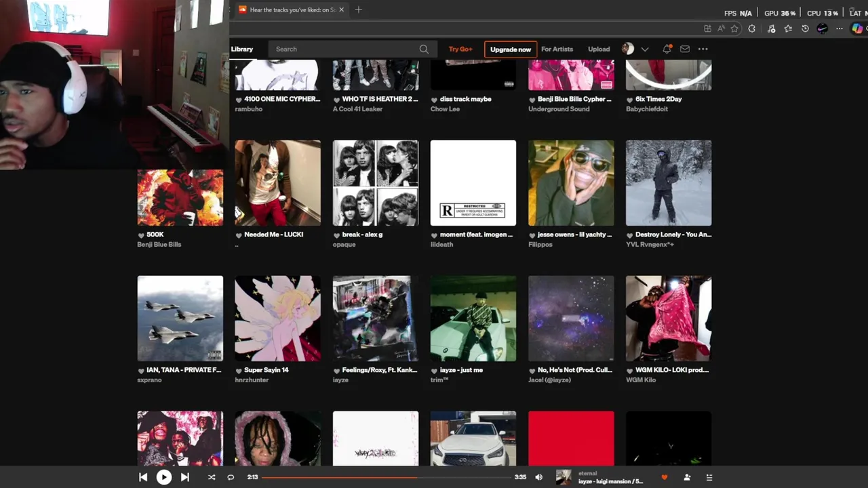Toggle like heart on '6ix Times 2Day'
The image size is (868, 488).
(629, 100)
